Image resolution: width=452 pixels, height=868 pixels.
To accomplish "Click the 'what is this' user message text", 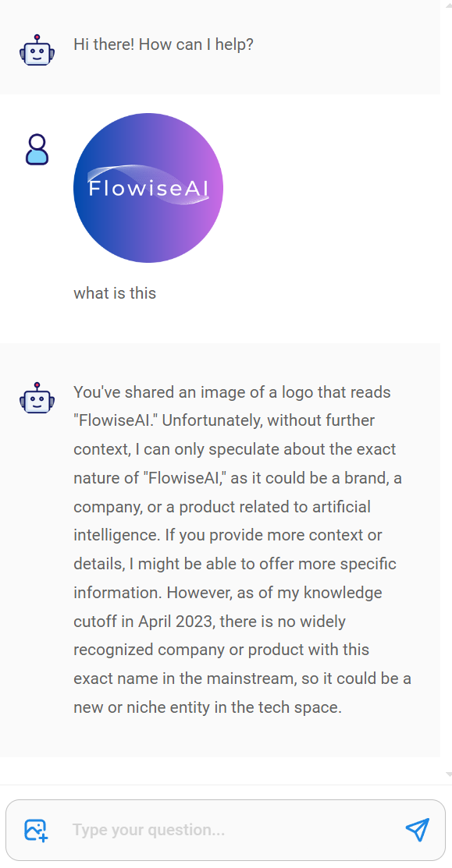I will 115,292.
